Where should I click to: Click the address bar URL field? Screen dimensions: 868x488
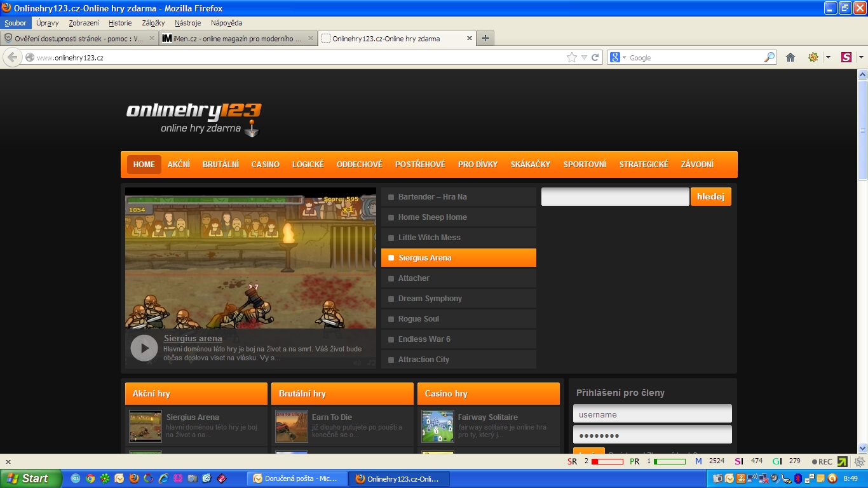(x=299, y=57)
